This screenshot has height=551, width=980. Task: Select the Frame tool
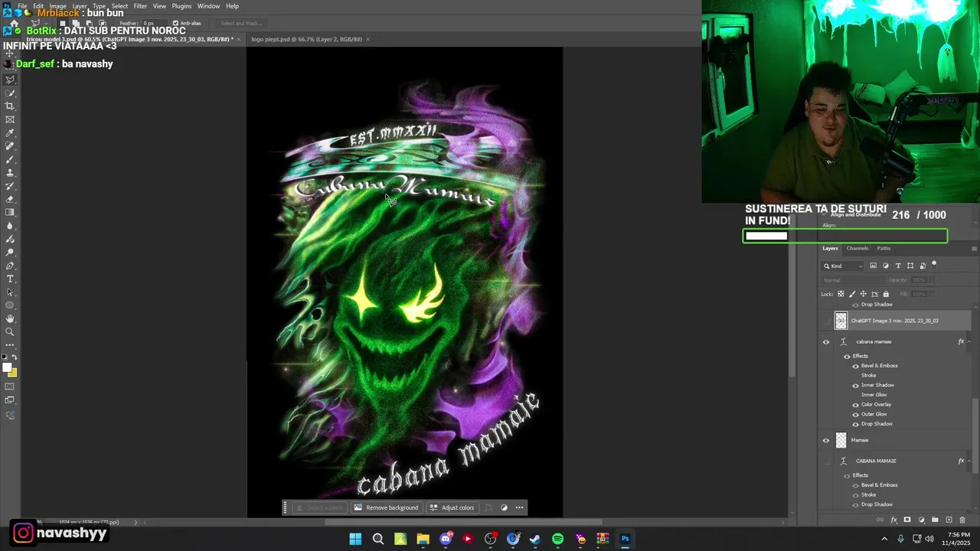click(10, 119)
